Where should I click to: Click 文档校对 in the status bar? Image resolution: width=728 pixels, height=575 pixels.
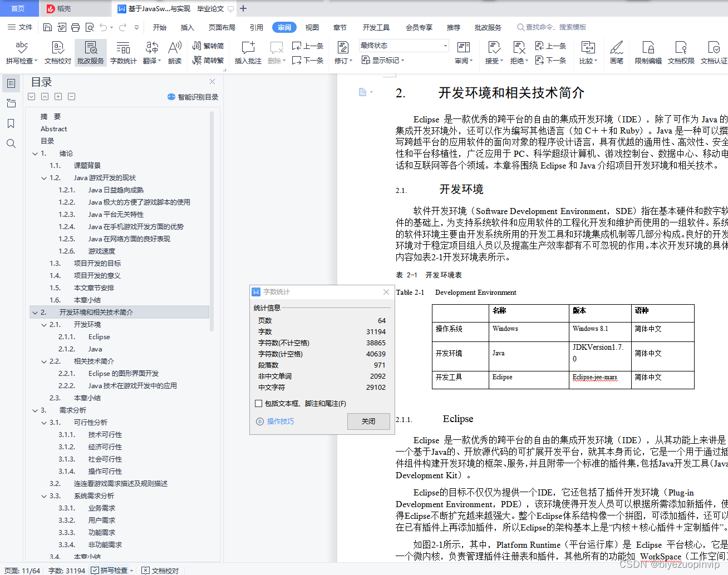coord(160,571)
